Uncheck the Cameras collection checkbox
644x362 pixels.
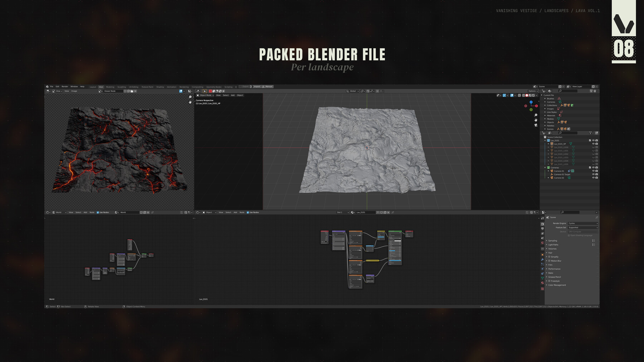tap(590, 168)
